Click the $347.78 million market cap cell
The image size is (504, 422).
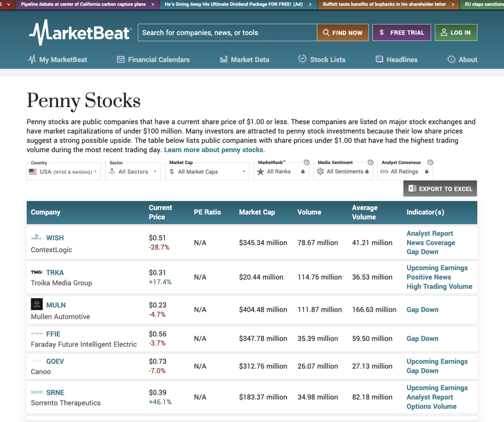(x=263, y=338)
